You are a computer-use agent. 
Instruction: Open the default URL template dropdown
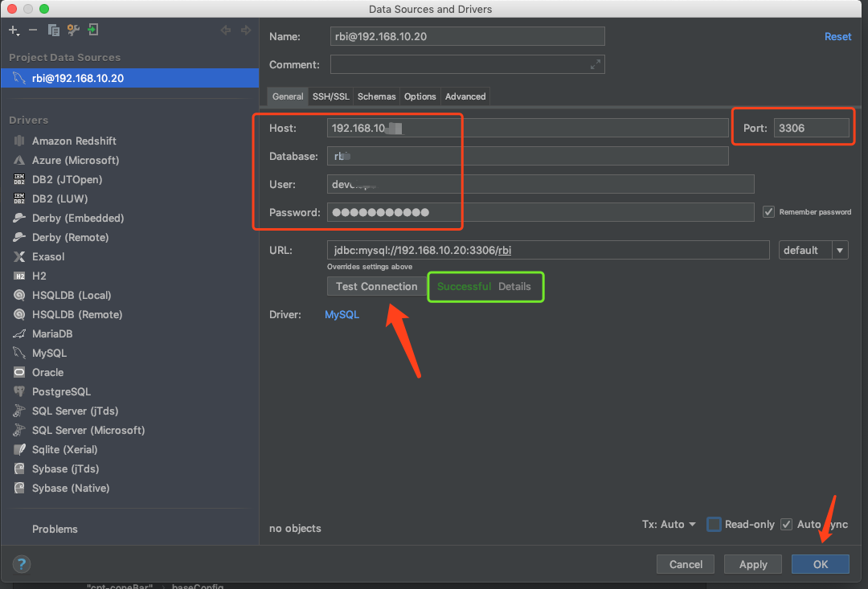point(839,250)
